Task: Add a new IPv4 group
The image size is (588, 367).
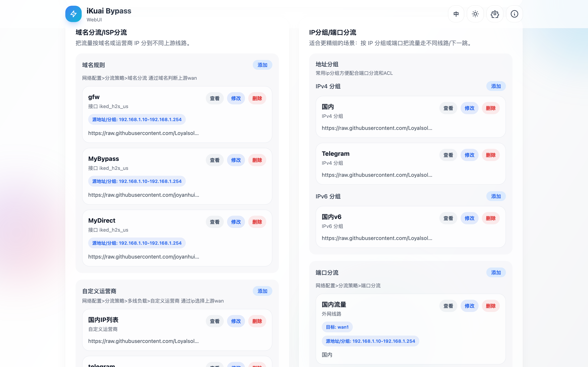Action: point(496,86)
